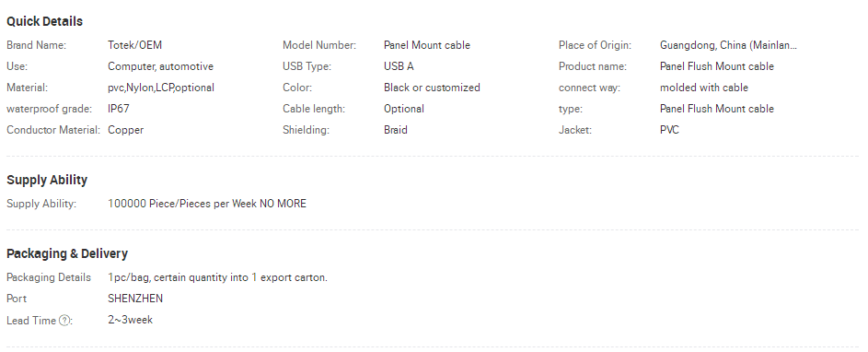
Task: Click the Quick Details heading
Action: (x=44, y=21)
